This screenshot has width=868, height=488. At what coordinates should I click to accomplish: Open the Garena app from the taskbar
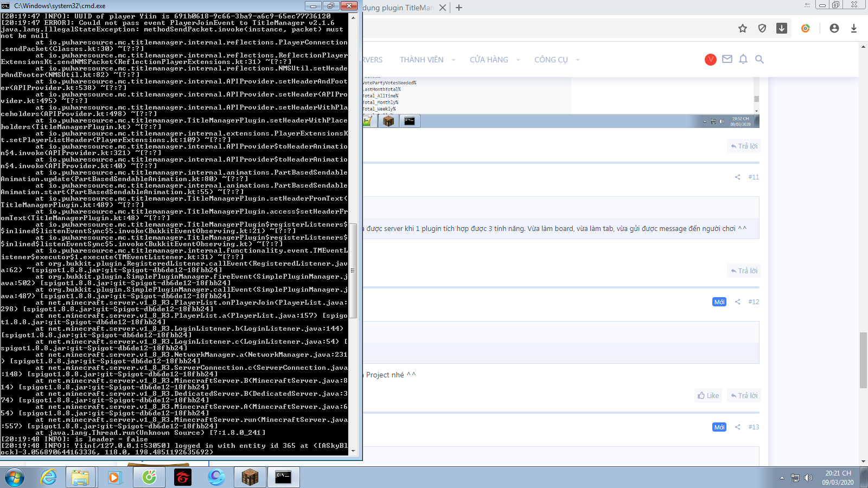183,477
